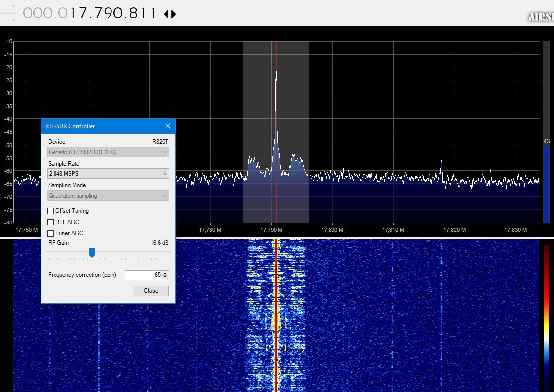Open the Quadrature sampling mode dropdown
Image resolution: width=554 pixels, height=392 pixels.
point(108,195)
